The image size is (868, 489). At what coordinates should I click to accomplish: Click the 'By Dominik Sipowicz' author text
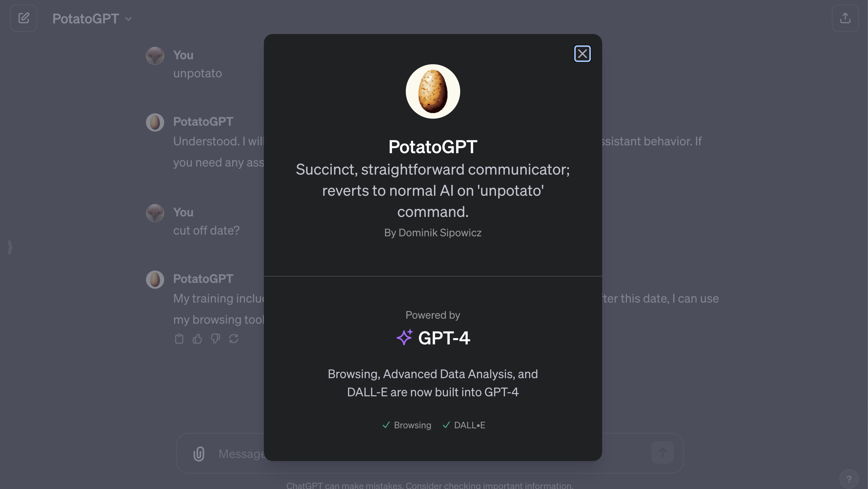[433, 233]
